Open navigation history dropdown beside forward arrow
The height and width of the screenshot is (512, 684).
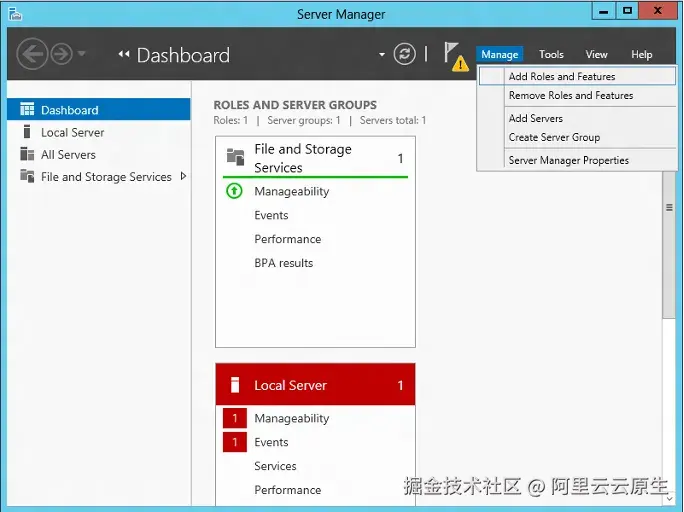click(x=82, y=54)
